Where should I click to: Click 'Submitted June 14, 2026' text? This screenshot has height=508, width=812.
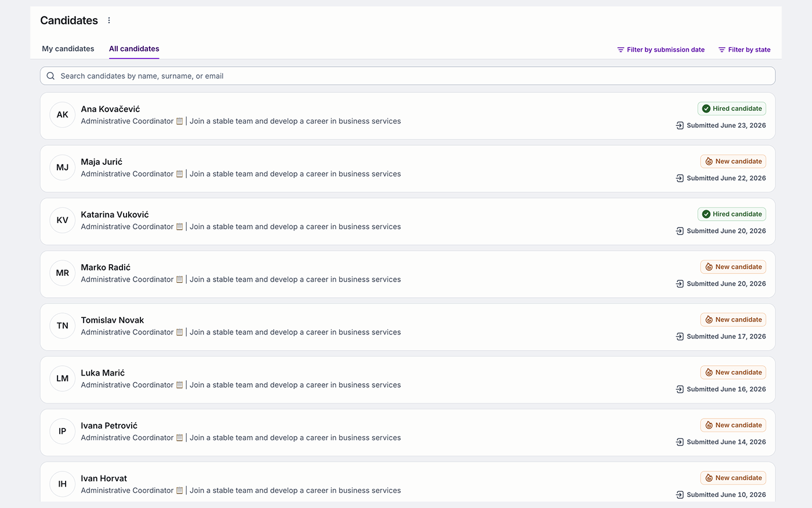pos(726,442)
